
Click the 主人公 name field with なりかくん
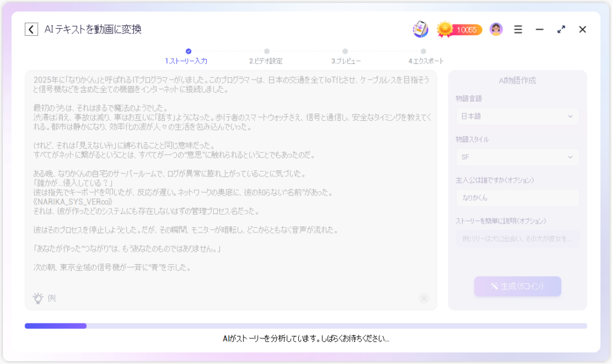click(517, 198)
